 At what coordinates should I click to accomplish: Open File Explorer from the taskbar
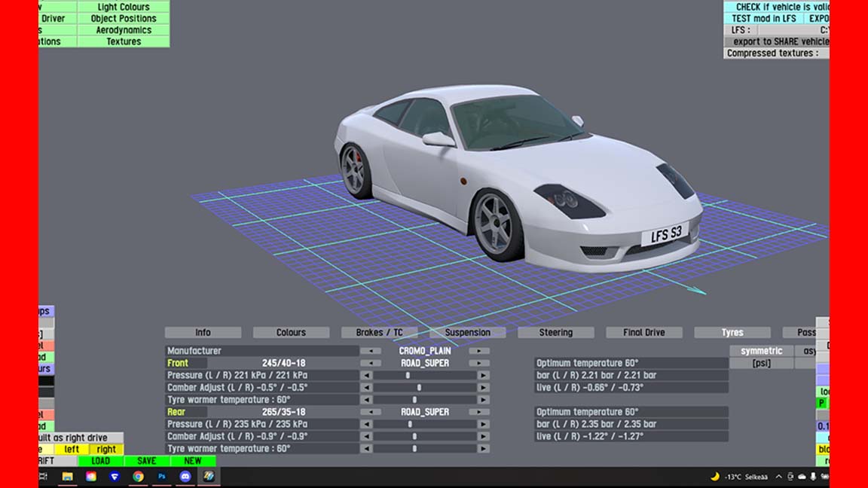[x=68, y=477]
